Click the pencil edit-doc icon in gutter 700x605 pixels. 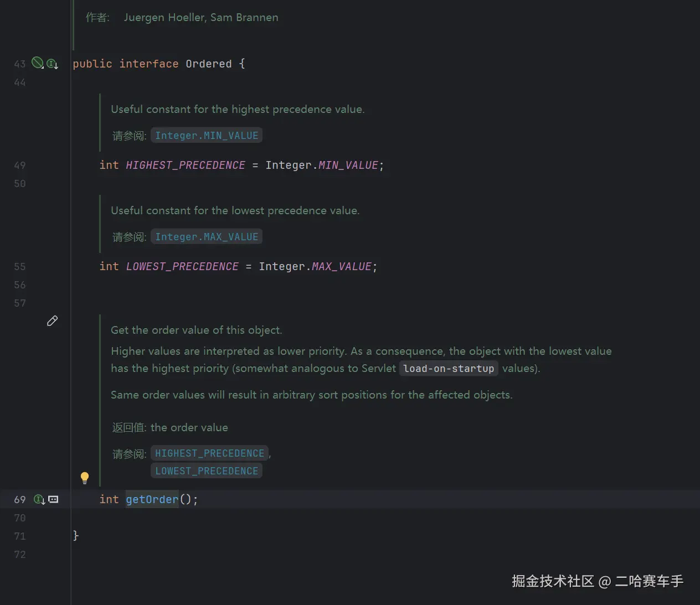click(x=52, y=320)
